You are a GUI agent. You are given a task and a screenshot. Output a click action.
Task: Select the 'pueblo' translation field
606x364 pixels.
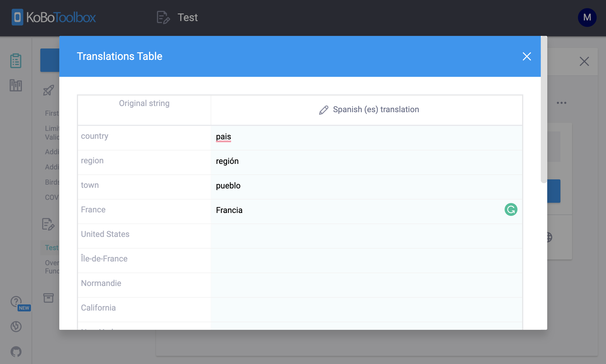point(366,186)
